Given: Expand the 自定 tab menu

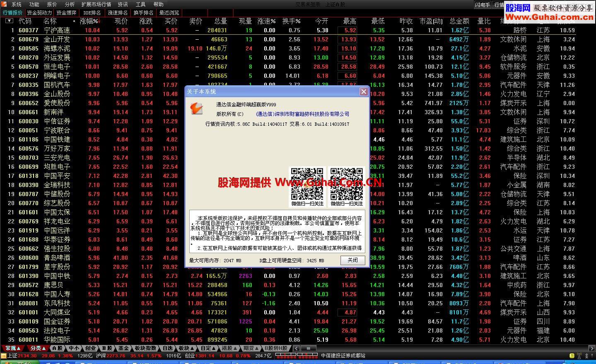Looking at the screenshot, I should [208, 348].
